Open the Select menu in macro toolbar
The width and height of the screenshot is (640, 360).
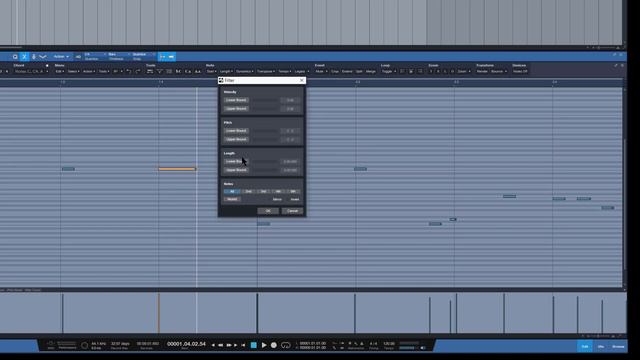[x=73, y=71]
